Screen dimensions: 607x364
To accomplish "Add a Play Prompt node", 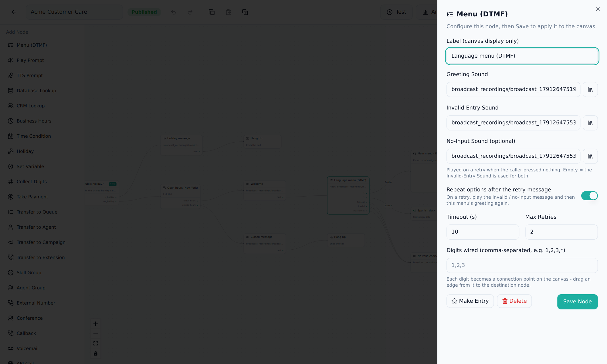I will pyautogui.click(x=42, y=60).
